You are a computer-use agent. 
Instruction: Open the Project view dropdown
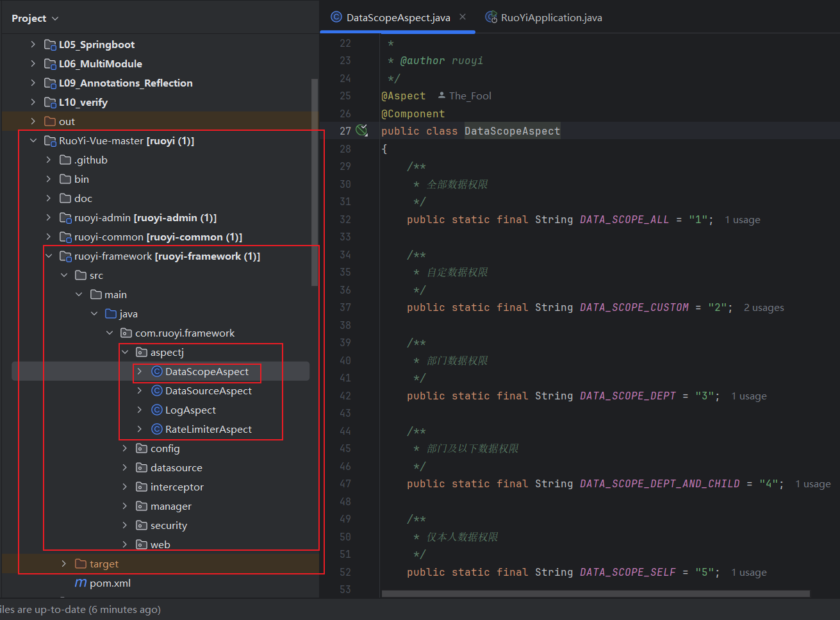35,19
